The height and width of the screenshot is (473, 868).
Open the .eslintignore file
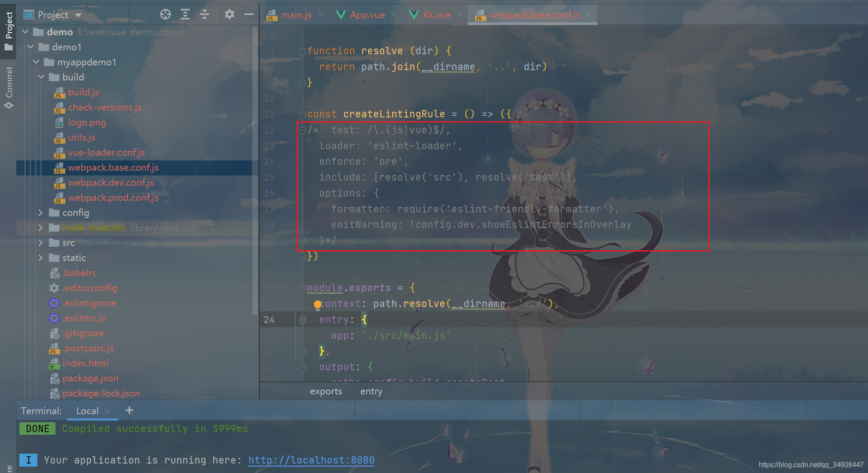point(89,303)
